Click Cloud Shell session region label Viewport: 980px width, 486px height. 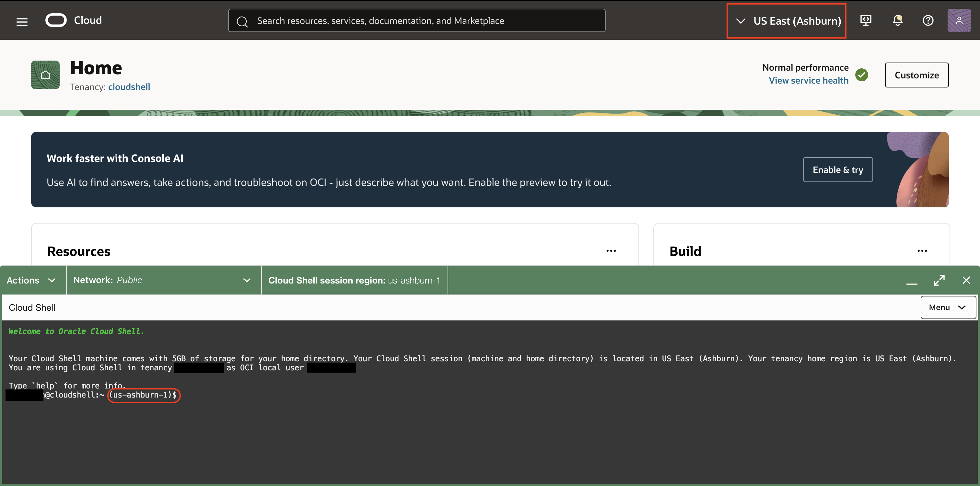tap(355, 280)
